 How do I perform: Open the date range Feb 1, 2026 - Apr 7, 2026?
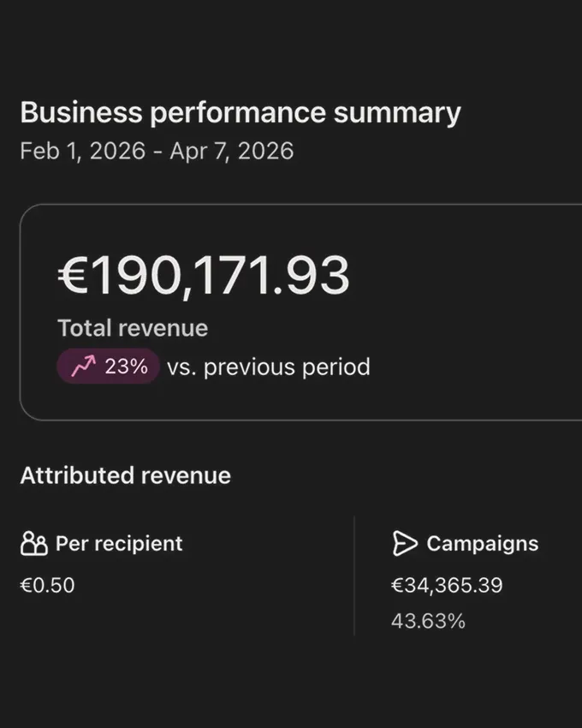[156, 151]
